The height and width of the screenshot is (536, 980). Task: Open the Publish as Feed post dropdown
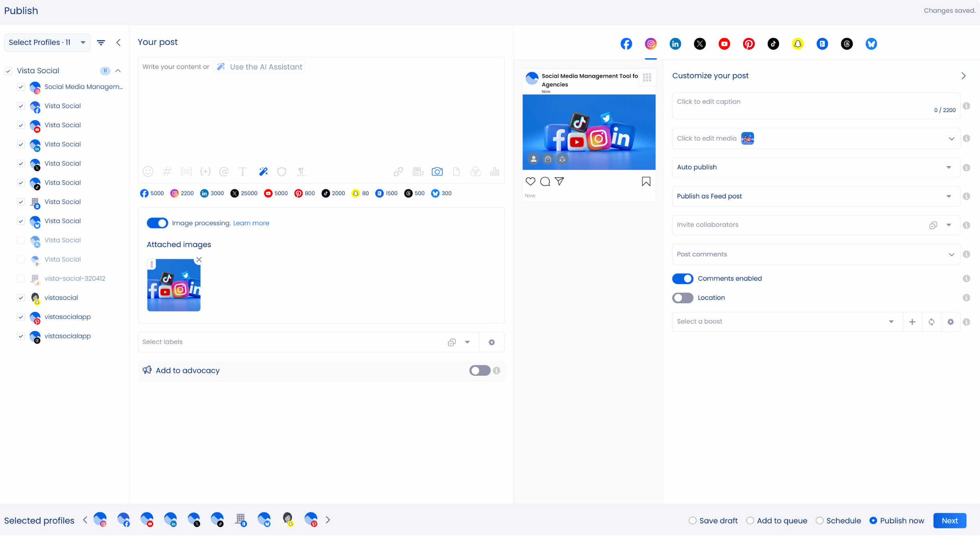815,196
